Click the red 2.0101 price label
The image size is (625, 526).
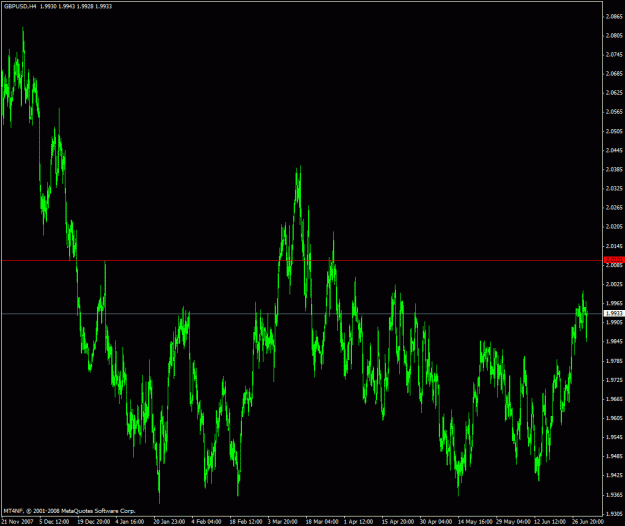(614, 260)
